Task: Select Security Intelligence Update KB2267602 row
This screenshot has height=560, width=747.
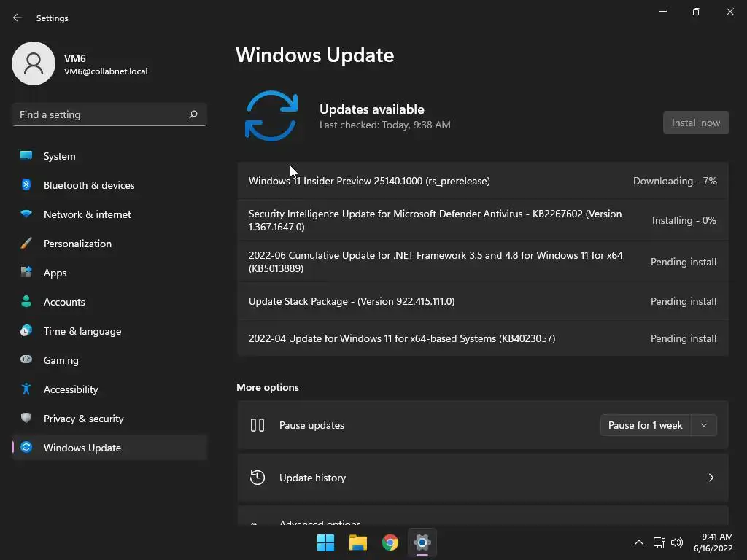Action: point(483,220)
